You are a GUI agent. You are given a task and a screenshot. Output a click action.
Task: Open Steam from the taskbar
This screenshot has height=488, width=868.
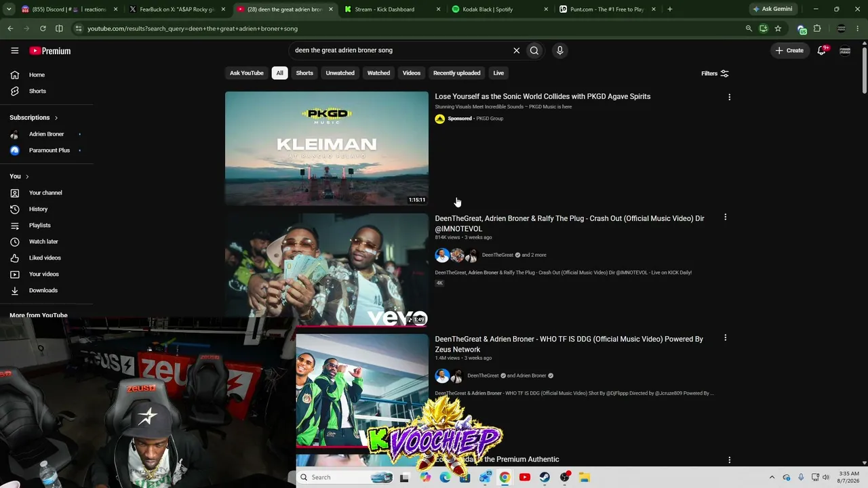[545, 477]
